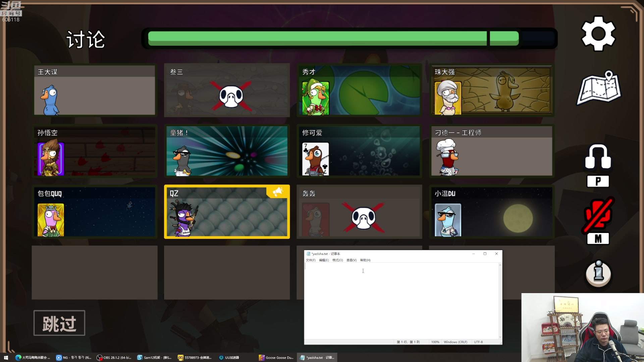The height and width of the screenshot is (362, 644).
Task: Open the map icon
Action: click(x=599, y=88)
